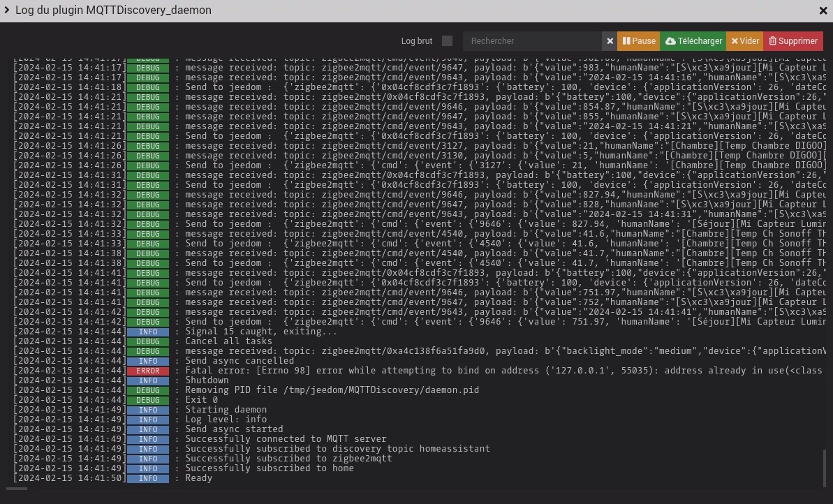Screen dimensions: 833x504
Task: Pause the live log refresh
Action: coord(639,41)
